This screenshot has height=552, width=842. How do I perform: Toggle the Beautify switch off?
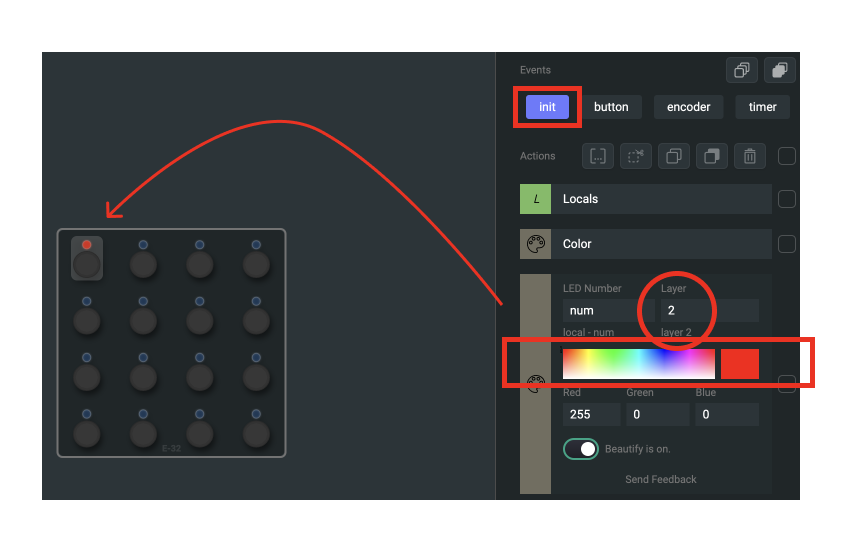tap(580, 449)
